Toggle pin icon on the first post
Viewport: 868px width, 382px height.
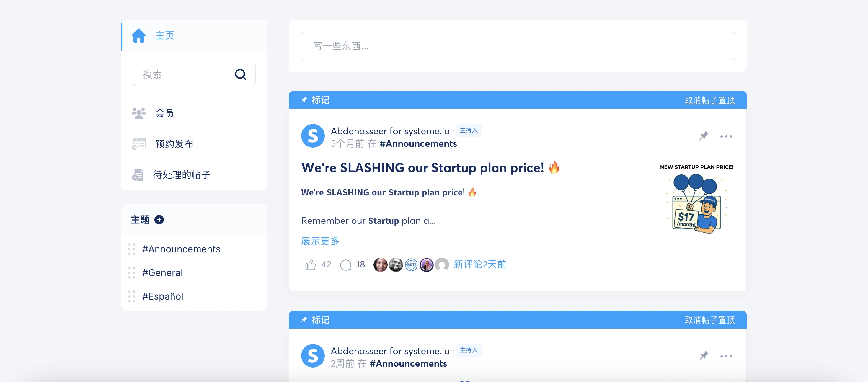coord(704,136)
